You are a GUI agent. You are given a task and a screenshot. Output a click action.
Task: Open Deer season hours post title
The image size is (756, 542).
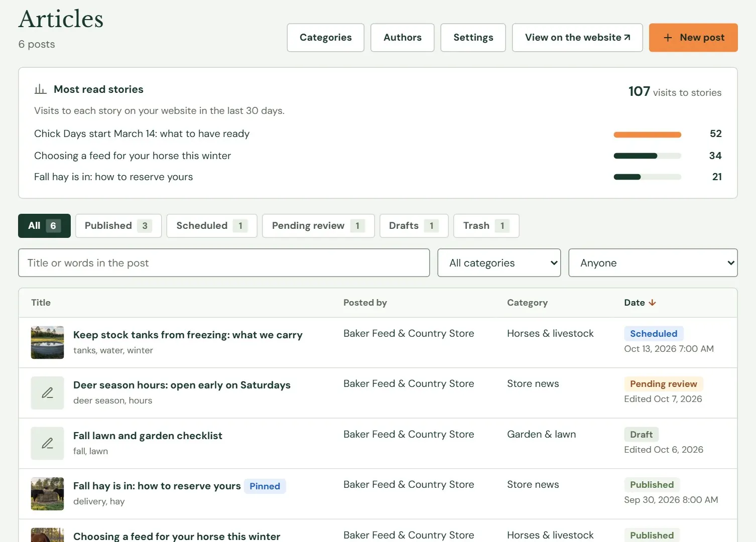click(x=182, y=385)
